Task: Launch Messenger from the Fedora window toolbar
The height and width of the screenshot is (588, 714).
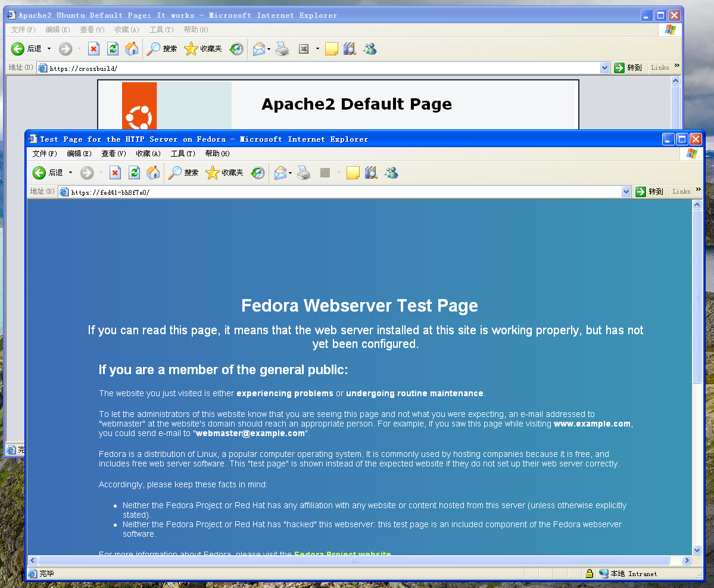Action: [x=392, y=173]
